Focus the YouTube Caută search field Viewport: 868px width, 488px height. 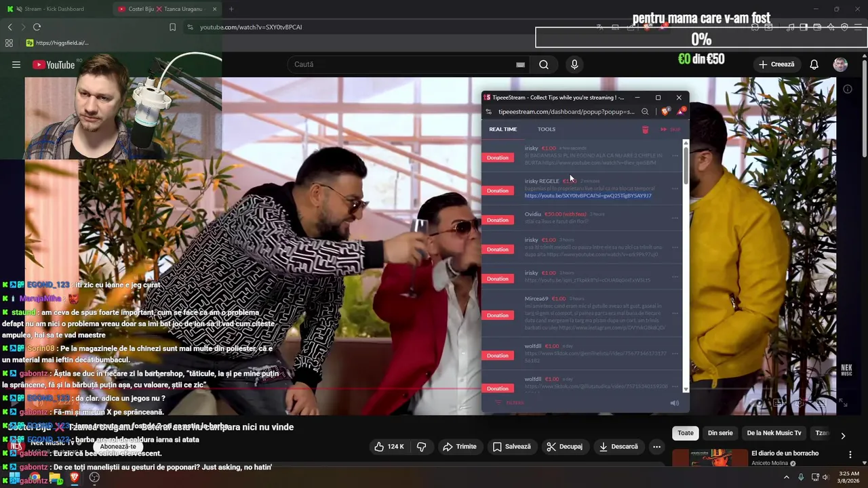(403, 64)
